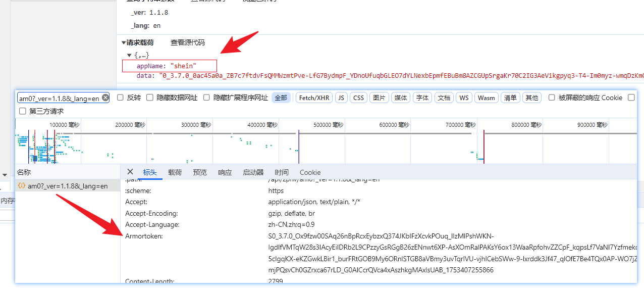Click the 800000 毫秒 timeline mark

[x=526, y=124]
